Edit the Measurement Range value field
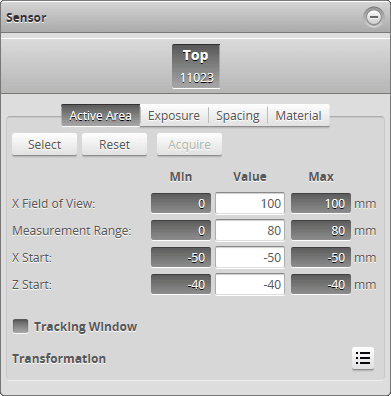391x396 pixels. pyautogui.click(x=250, y=230)
